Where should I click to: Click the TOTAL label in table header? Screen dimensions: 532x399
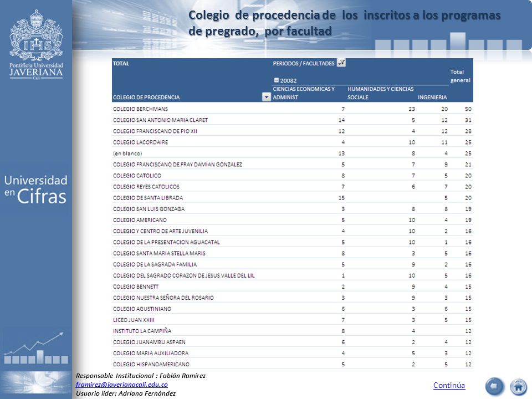(121, 63)
